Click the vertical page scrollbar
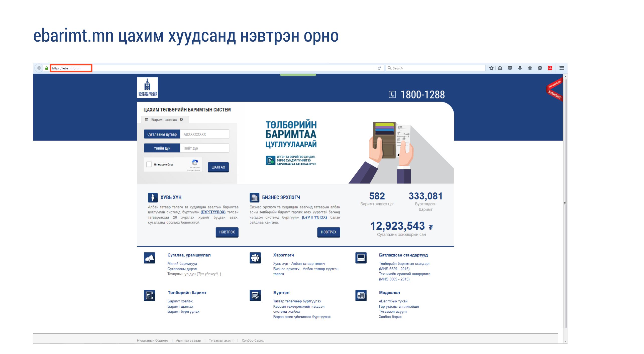The height and width of the screenshot is (354, 644). 565,203
